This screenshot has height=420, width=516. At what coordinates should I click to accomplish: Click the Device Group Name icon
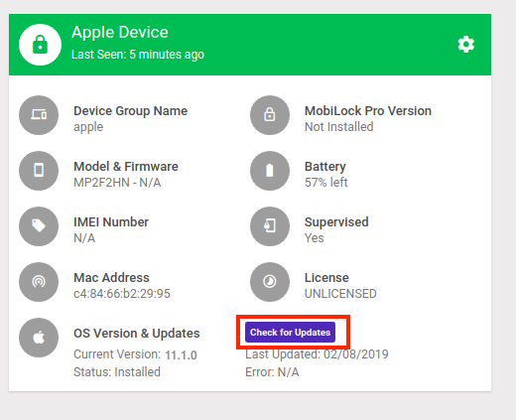(x=39, y=115)
